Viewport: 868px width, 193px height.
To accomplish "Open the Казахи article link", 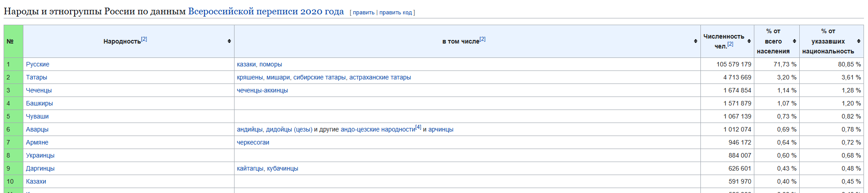I will [36, 181].
